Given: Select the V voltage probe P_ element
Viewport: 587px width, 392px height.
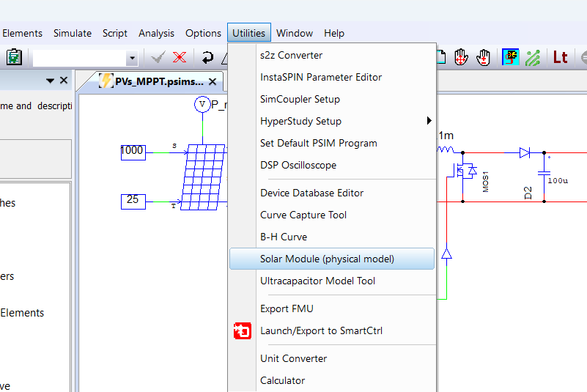Looking at the screenshot, I should pyautogui.click(x=202, y=104).
